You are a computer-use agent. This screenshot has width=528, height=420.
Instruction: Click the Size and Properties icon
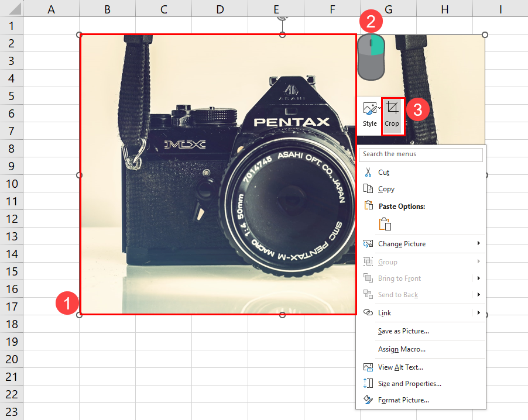pos(368,383)
